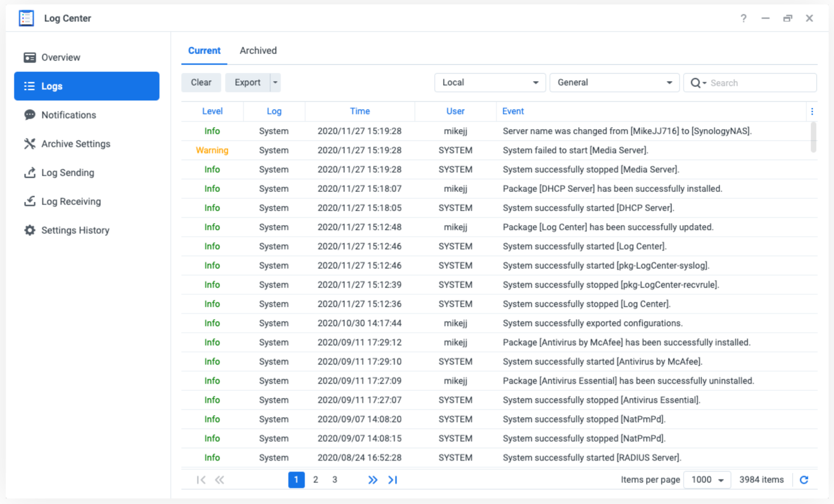Select System successfully stopped Media Server row
The width and height of the screenshot is (834, 504).
click(499, 170)
